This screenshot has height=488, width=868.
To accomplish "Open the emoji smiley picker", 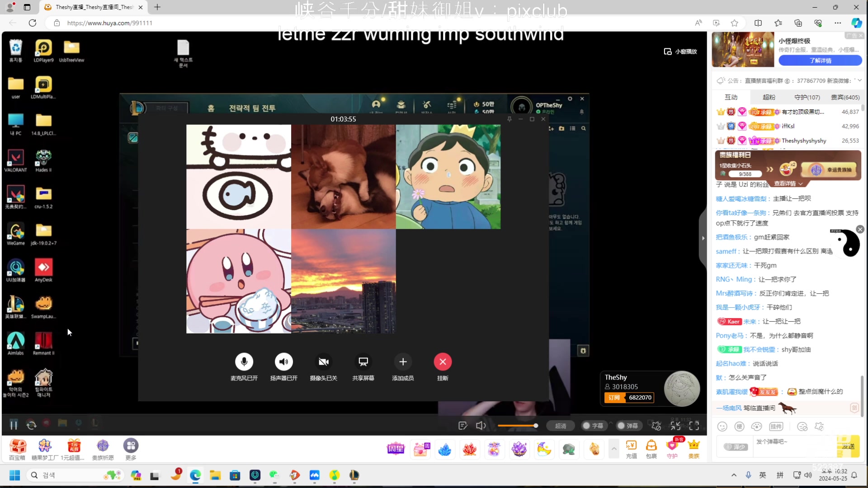I will [x=722, y=427].
